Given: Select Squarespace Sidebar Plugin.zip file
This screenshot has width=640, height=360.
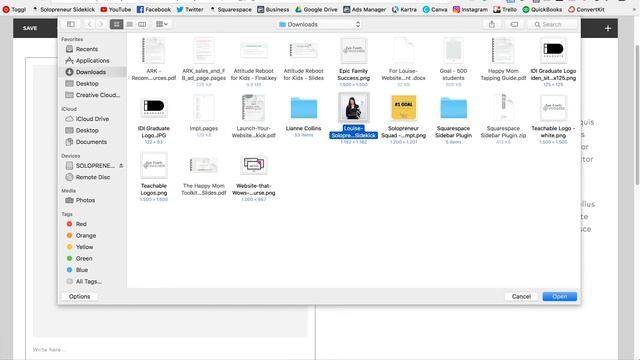Looking at the screenshot, I should 503,119.
